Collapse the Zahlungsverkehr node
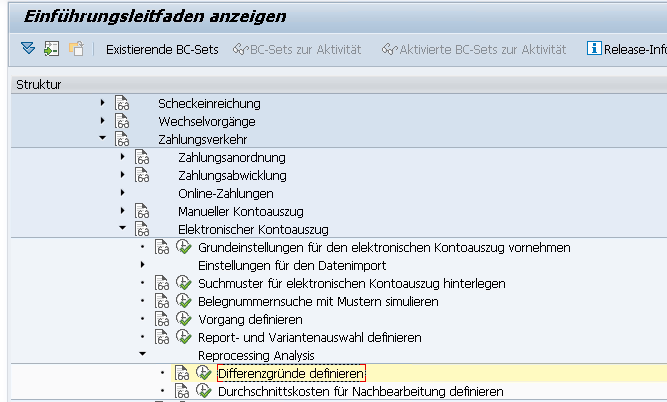This screenshot has width=667, height=402. [102, 139]
